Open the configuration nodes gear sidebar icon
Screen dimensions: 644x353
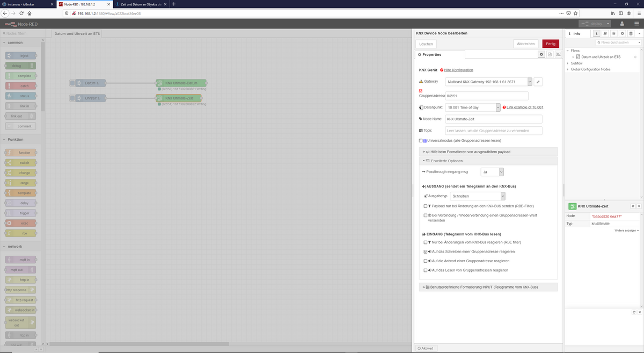click(622, 33)
